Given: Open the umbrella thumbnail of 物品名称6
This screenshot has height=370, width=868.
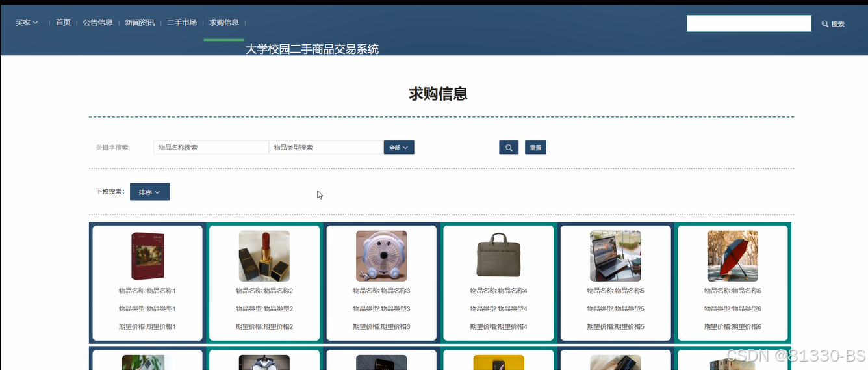Looking at the screenshot, I should [x=733, y=256].
